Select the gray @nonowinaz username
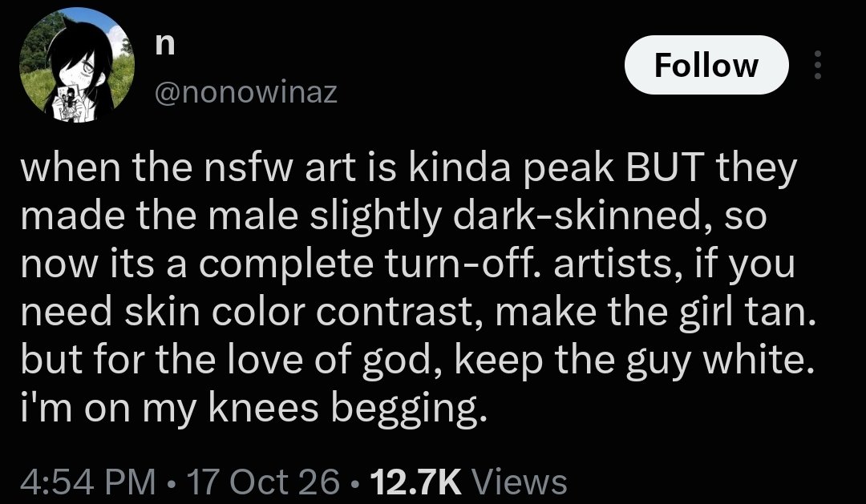 246,93
